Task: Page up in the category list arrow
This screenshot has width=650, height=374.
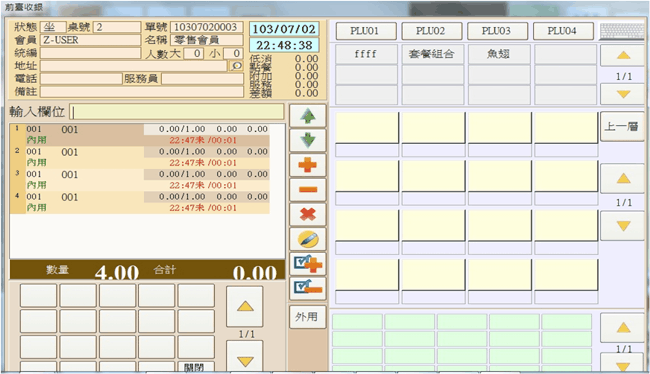Action: 623,56
